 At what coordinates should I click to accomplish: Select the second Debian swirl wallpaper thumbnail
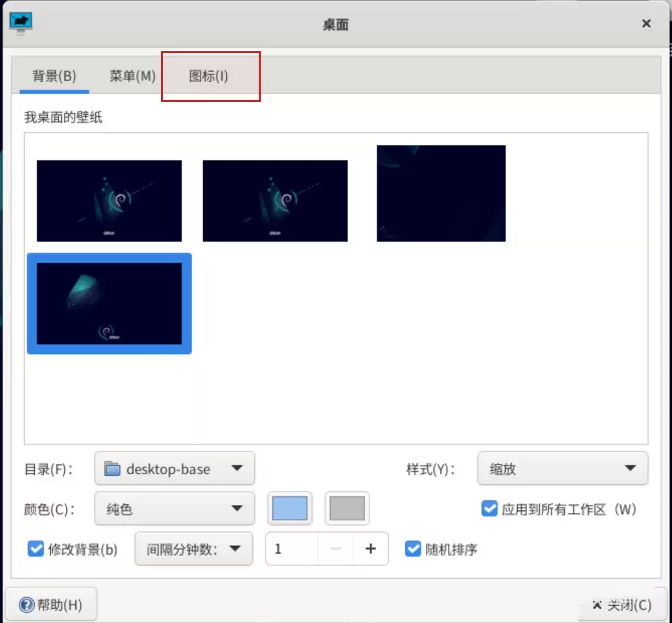point(275,201)
